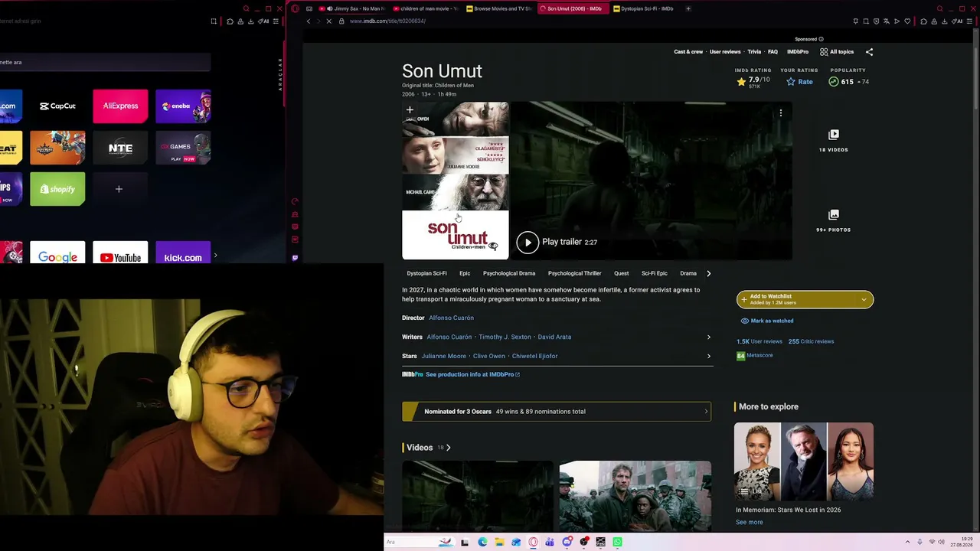Expand the Writers row chevron
Image resolution: width=980 pixels, height=551 pixels.
coord(708,337)
